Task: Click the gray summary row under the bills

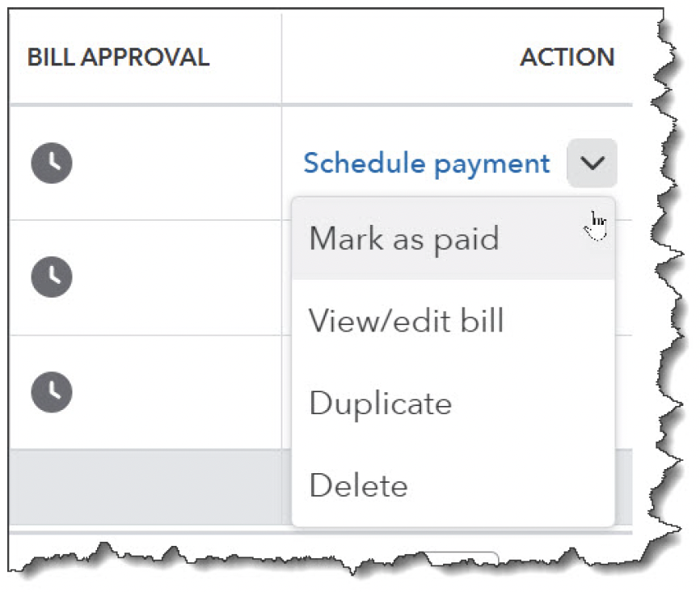Action: (145, 486)
